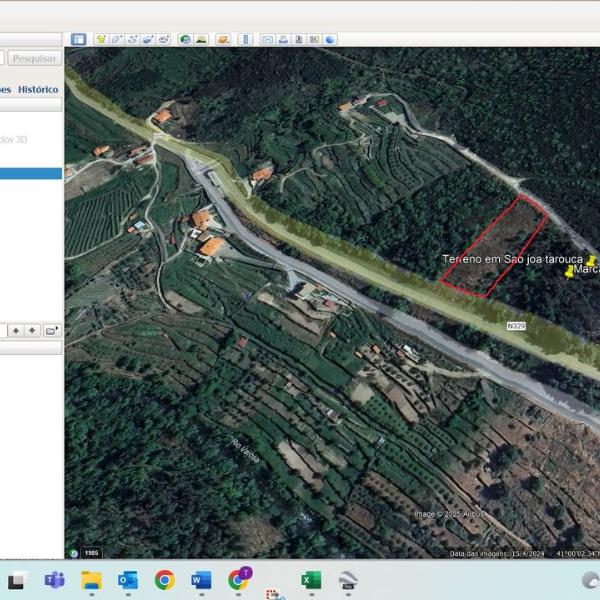This screenshot has width=600, height=600.
Task: Click the Save Image toolbar icon
Action: pos(299,39)
